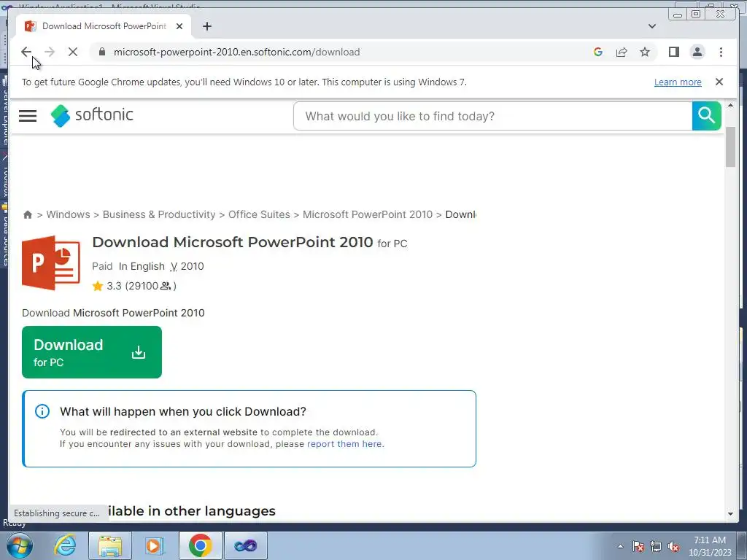Click the network tray icon
The width and height of the screenshot is (747, 560).
pyautogui.click(x=656, y=547)
